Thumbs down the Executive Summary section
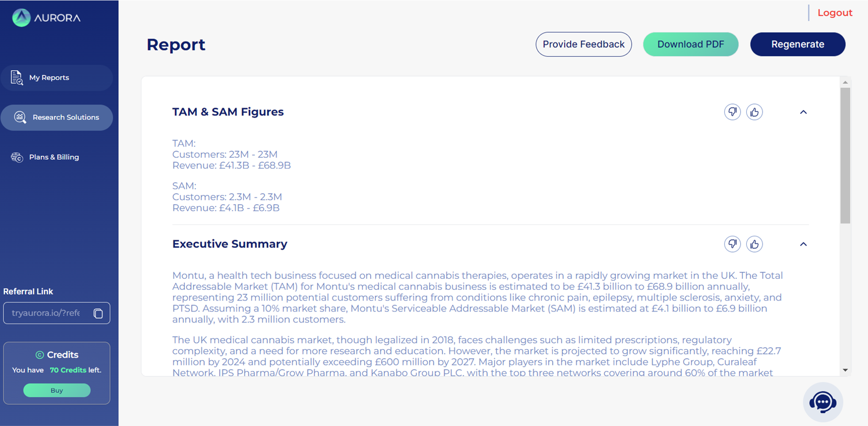 click(732, 244)
